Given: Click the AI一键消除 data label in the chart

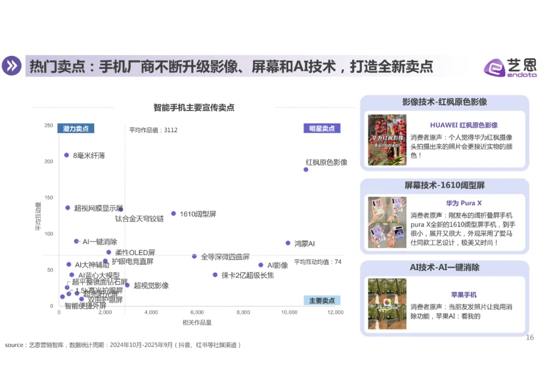Looking at the screenshot, I should pyautogui.click(x=100, y=241).
